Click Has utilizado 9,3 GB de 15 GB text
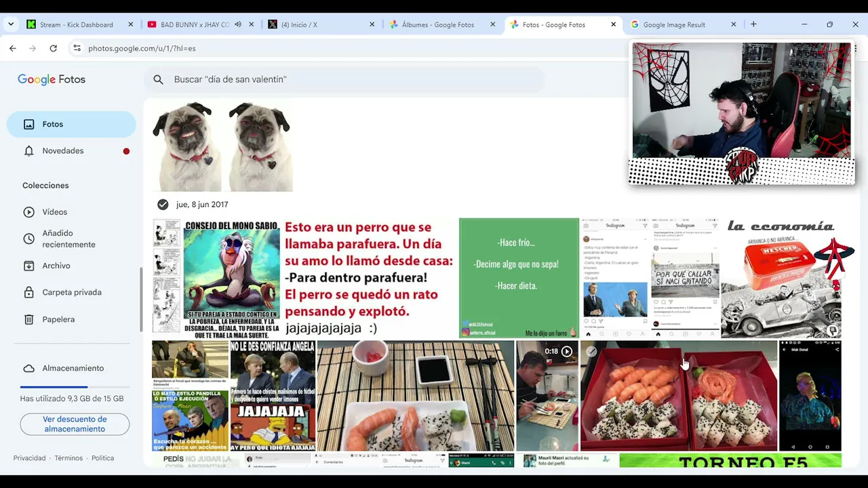 coord(72,399)
